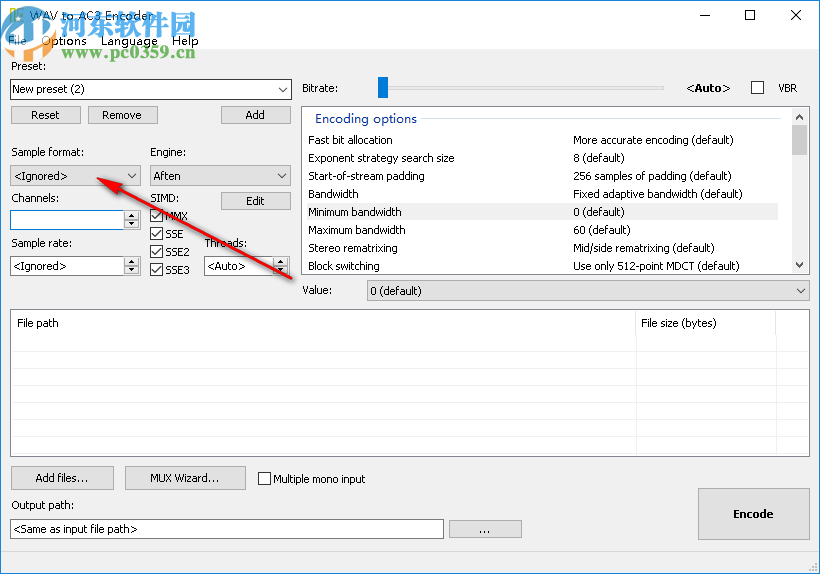This screenshot has height=574, width=820.
Task: Open the MUX Wizard... dialog
Action: [185, 478]
